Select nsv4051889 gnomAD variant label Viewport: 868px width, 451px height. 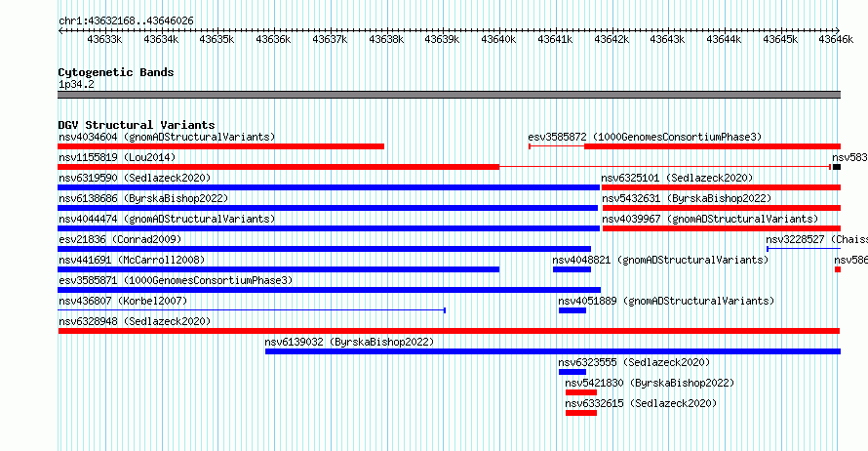tap(666, 301)
